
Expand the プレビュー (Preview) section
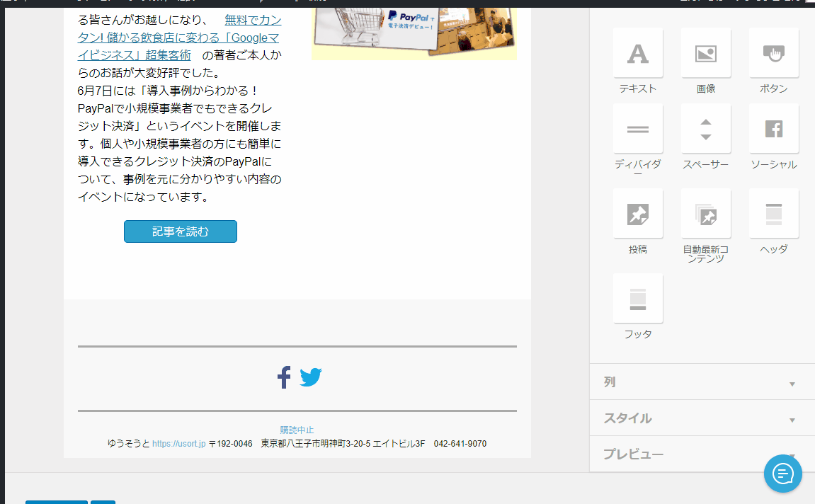tap(680, 454)
